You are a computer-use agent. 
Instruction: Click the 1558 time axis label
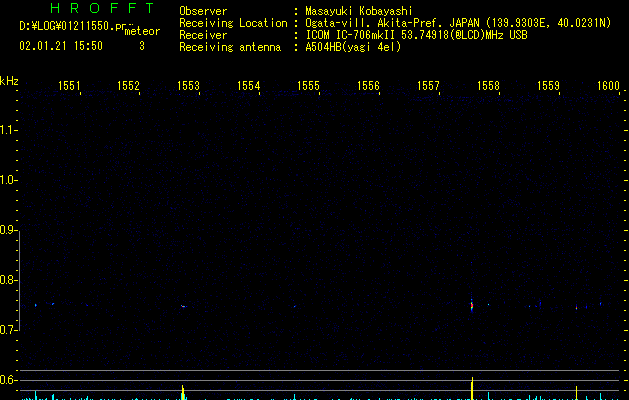(488, 86)
